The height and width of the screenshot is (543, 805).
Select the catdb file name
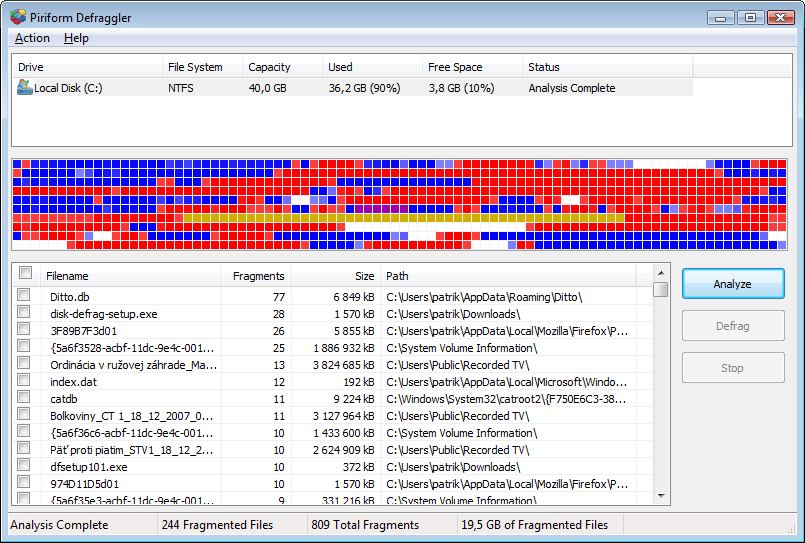click(64, 399)
